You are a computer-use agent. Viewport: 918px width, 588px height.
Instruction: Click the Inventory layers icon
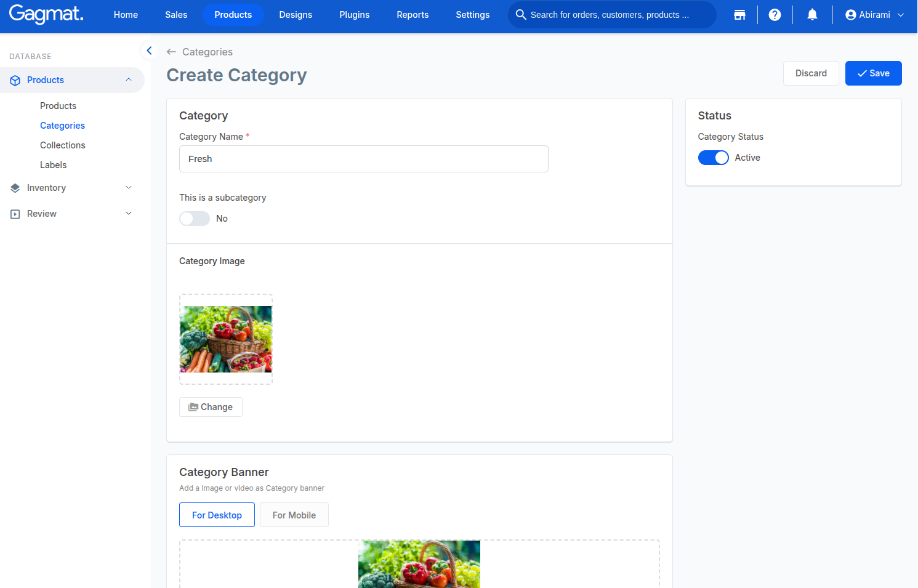click(x=15, y=188)
